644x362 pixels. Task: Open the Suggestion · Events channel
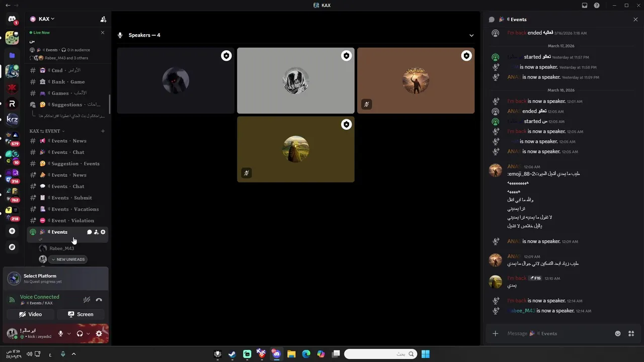[x=67, y=163]
